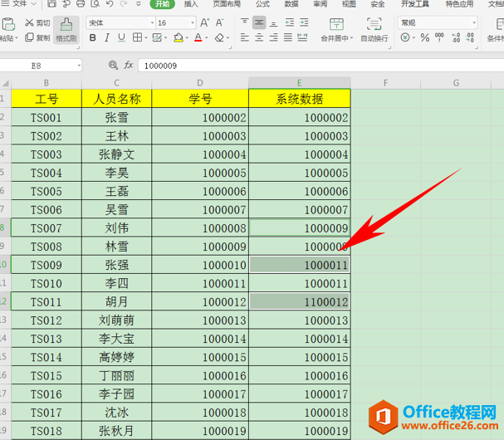Switch to the 插入 (Insert) tab
Image resolution: width=504 pixels, height=440 pixels.
click(x=191, y=4)
